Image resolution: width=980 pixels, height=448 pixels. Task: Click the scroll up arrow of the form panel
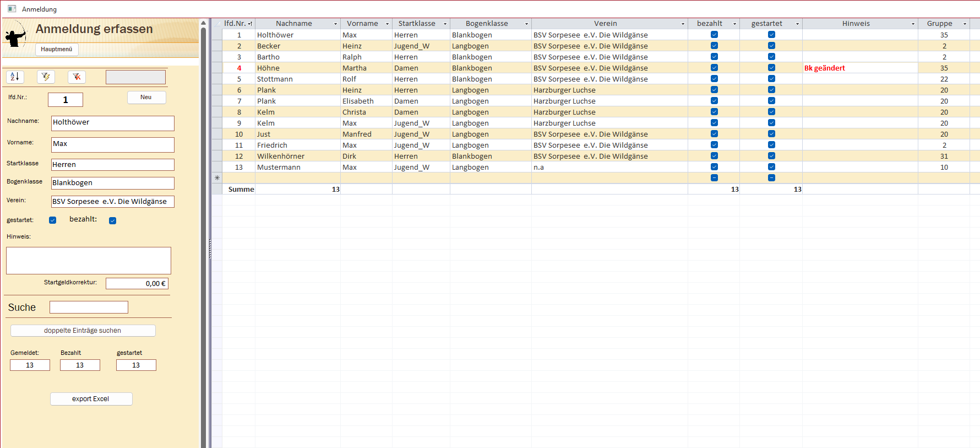tap(203, 23)
